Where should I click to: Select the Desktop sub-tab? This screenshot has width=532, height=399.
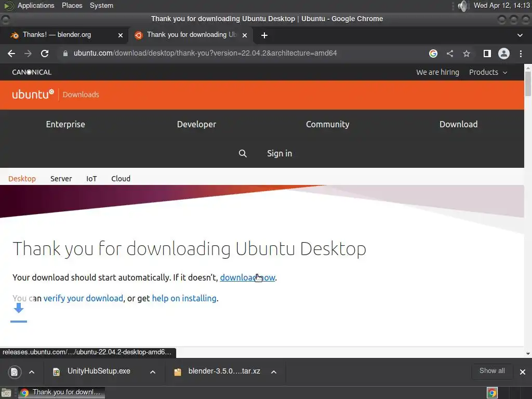click(x=22, y=179)
